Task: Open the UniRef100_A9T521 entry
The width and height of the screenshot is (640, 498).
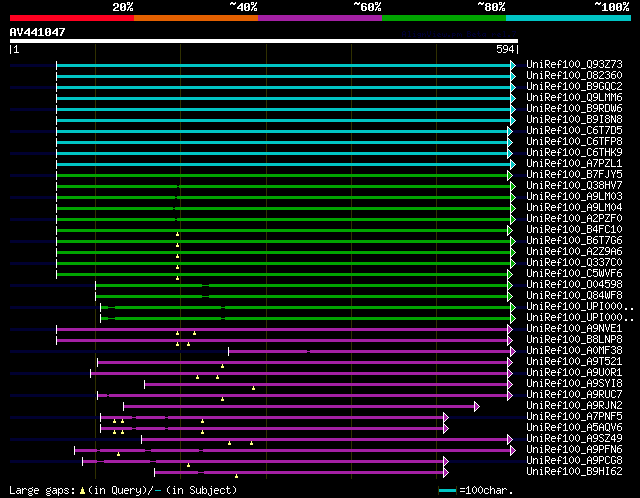Action: point(574,362)
